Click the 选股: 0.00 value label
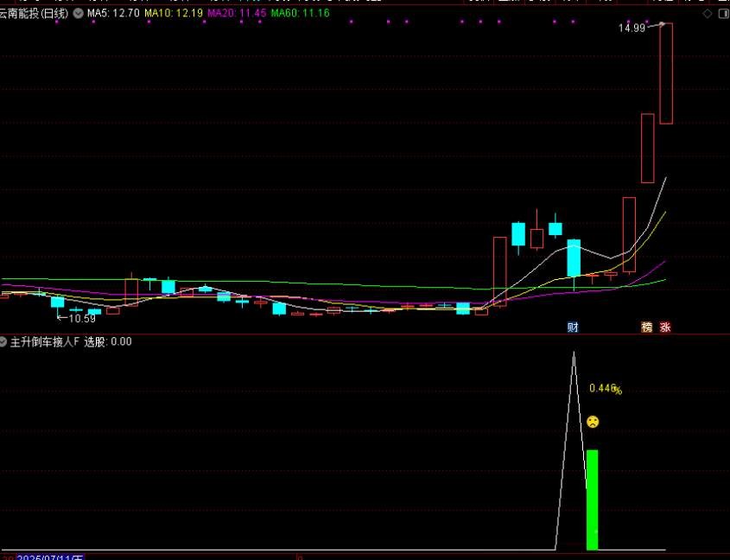Image resolution: width=730 pixels, height=560 pixels. point(108,341)
